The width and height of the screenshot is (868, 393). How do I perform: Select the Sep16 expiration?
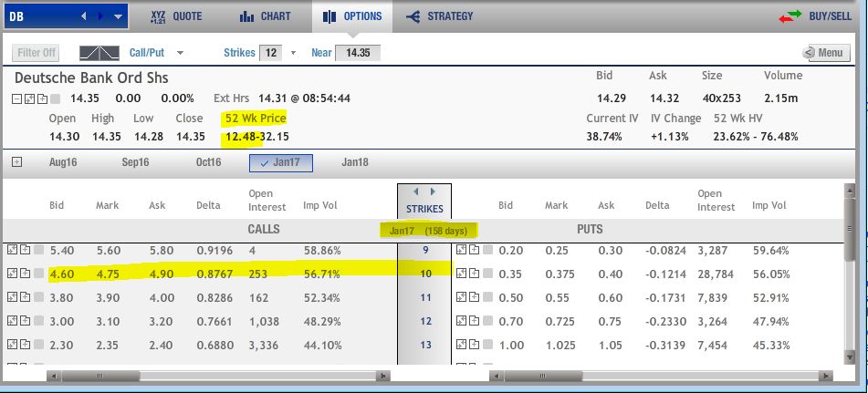136,162
